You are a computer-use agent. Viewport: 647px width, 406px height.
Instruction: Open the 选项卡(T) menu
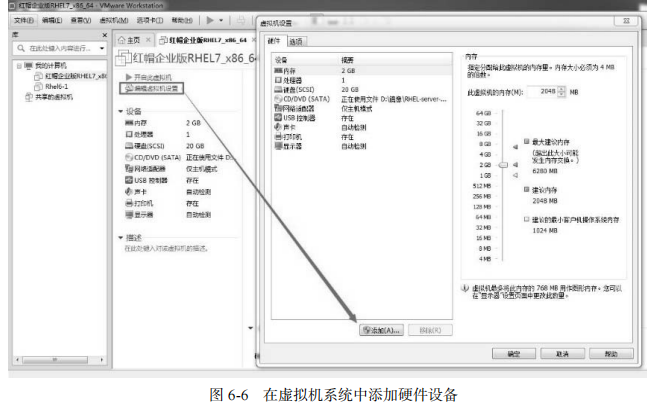pyautogui.click(x=150, y=20)
